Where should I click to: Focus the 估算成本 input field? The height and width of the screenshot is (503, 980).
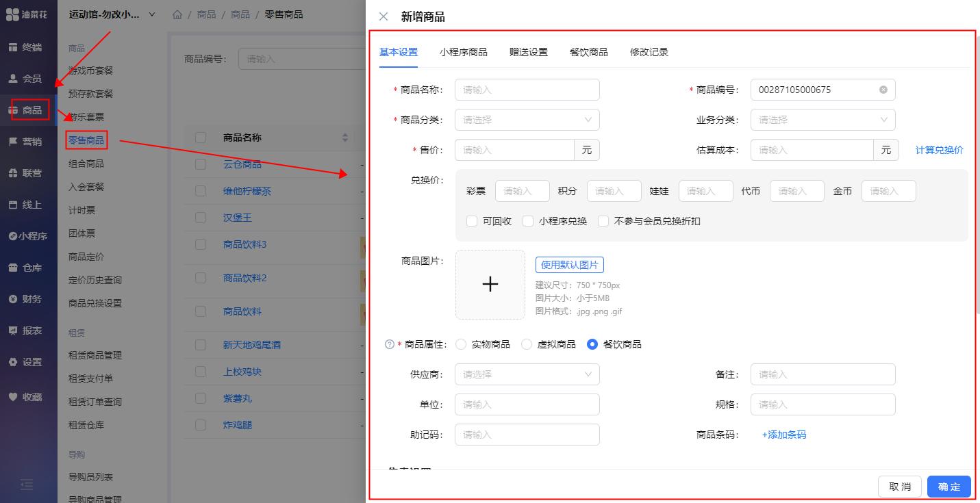(812, 150)
